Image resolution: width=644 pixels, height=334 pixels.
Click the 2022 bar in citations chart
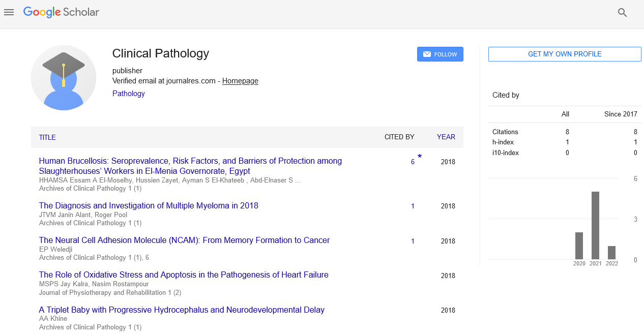pos(611,253)
